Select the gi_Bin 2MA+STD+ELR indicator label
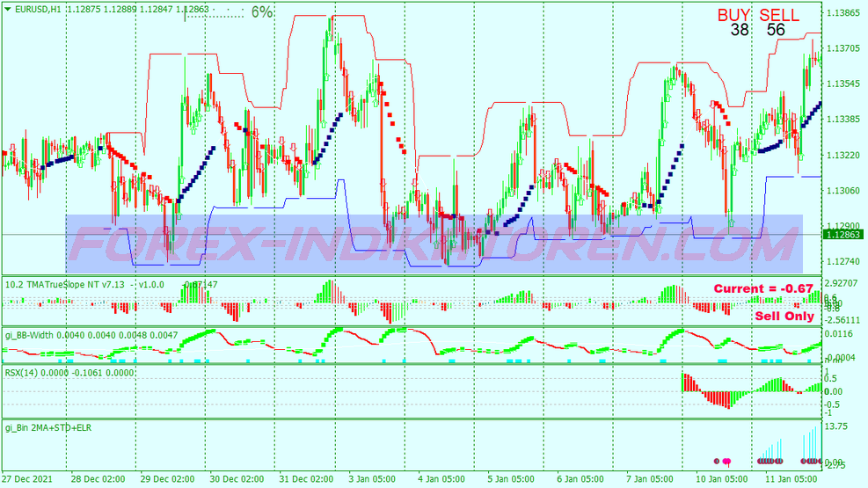The image size is (868, 488). (48, 427)
